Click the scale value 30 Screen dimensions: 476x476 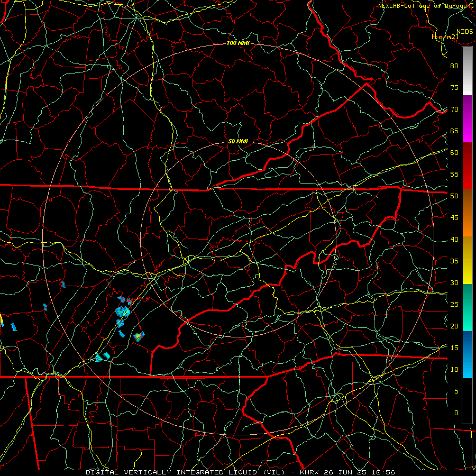pyautogui.click(x=454, y=283)
